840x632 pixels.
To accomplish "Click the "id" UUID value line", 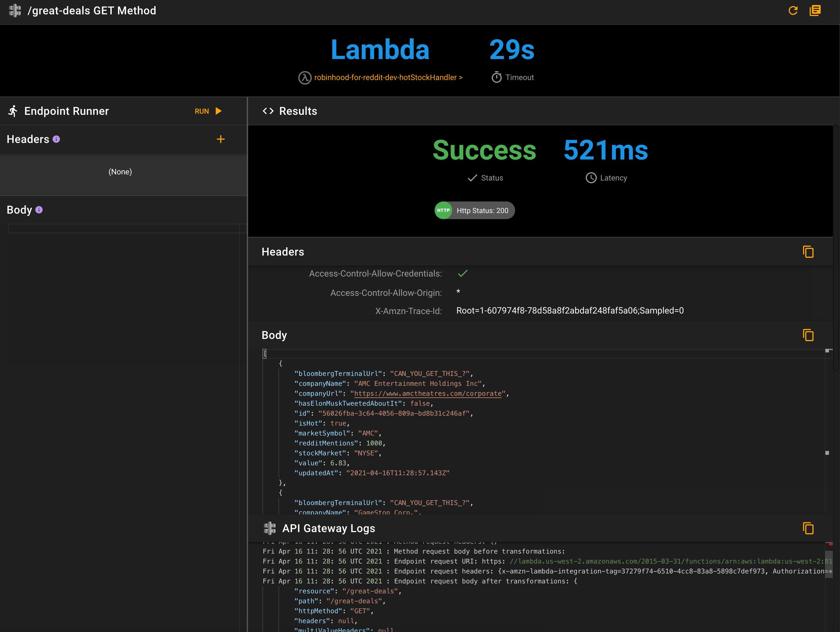I will pyautogui.click(x=384, y=413).
